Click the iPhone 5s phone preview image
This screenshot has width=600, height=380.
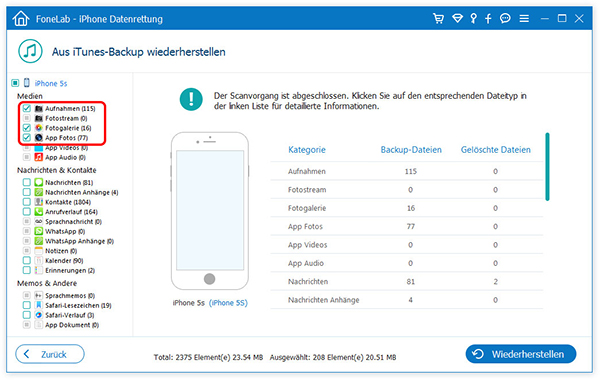point(210,211)
